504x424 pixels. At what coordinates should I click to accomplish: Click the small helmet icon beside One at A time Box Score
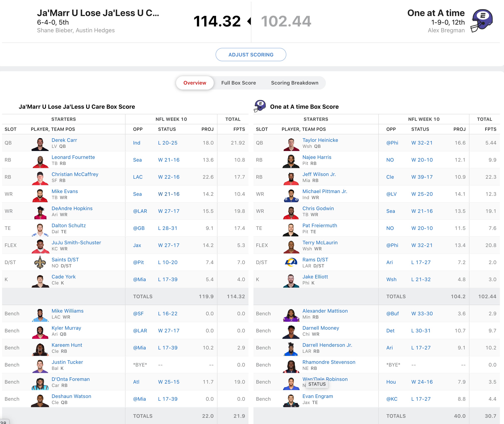click(x=260, y=106)
